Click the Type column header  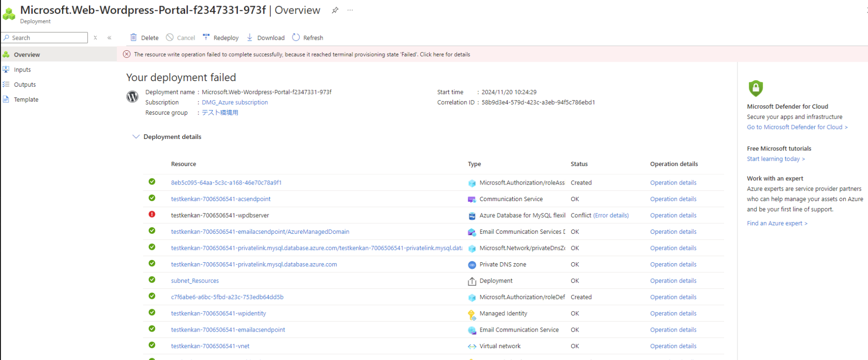[474, 164]
